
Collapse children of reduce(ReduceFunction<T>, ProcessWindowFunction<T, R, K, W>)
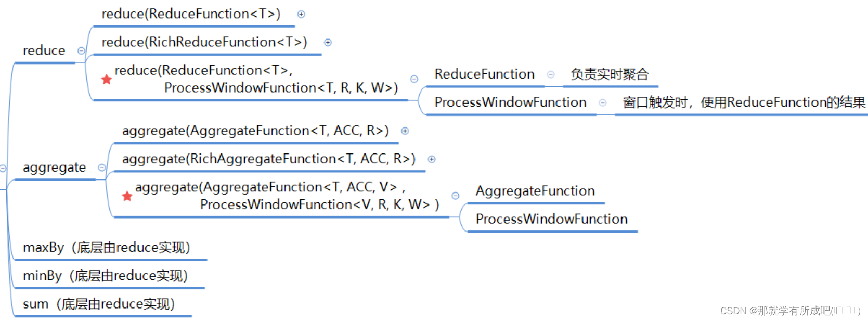pos(414,79)
